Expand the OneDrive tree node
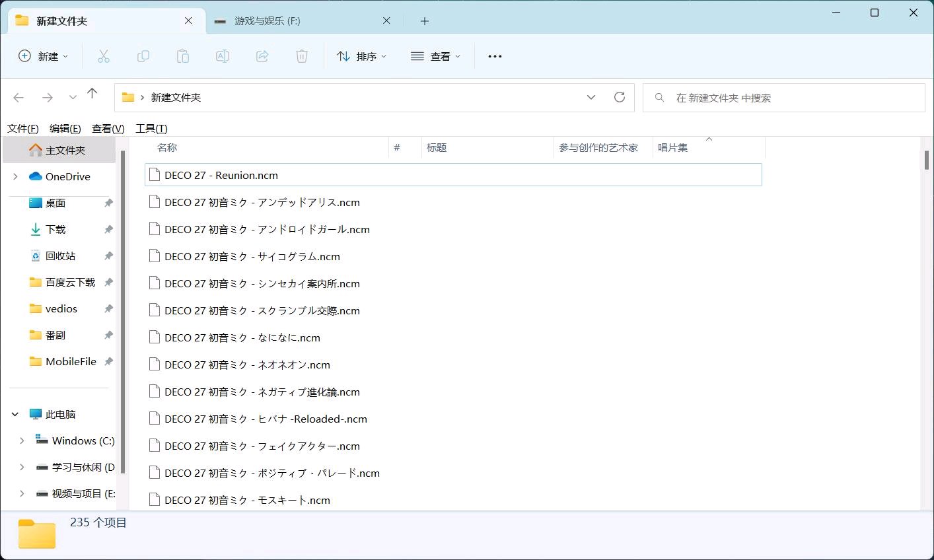Screen dimensions: 934x560 (15, 176)
